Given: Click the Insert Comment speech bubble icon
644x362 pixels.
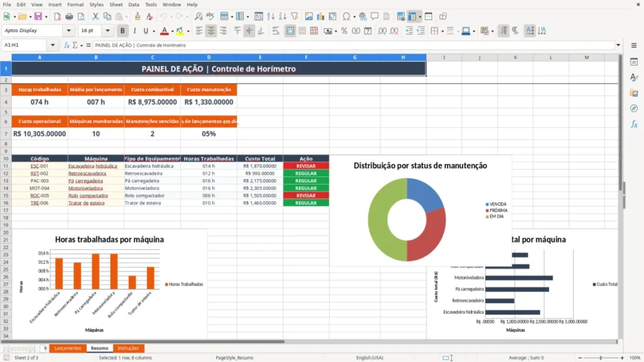Looking at the screenshot, I should pos(375,16).
